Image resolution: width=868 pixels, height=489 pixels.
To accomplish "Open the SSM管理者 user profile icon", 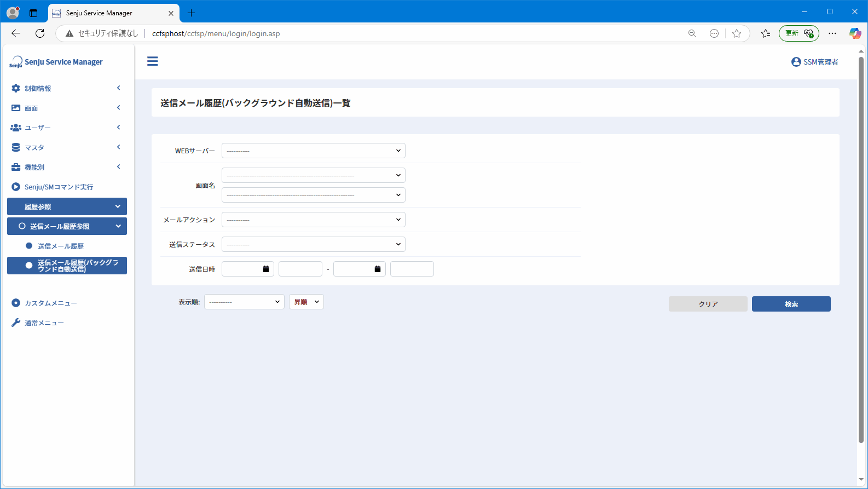I will [796, 62].
